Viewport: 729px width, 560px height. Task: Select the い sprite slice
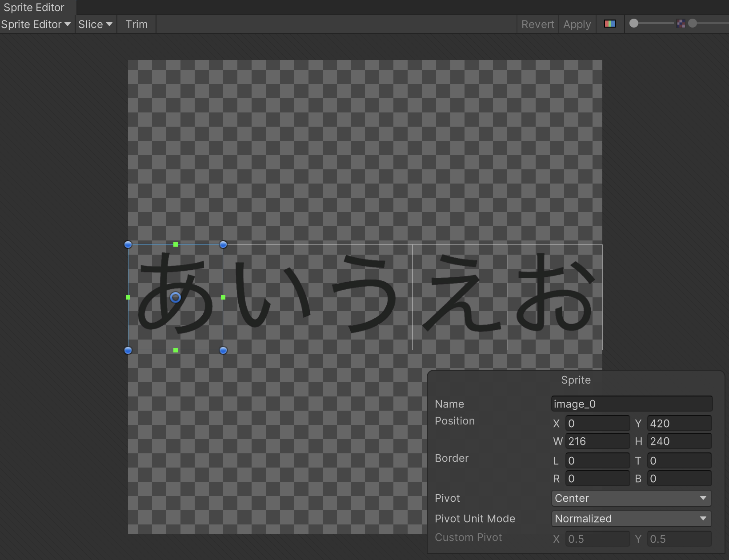(270, 297)
